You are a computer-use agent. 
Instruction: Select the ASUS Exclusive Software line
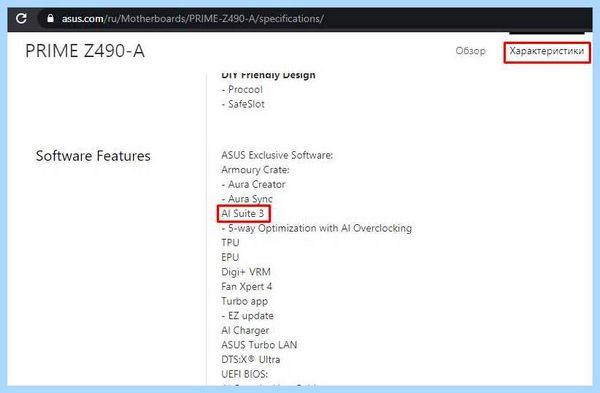[x=277, y=155]
